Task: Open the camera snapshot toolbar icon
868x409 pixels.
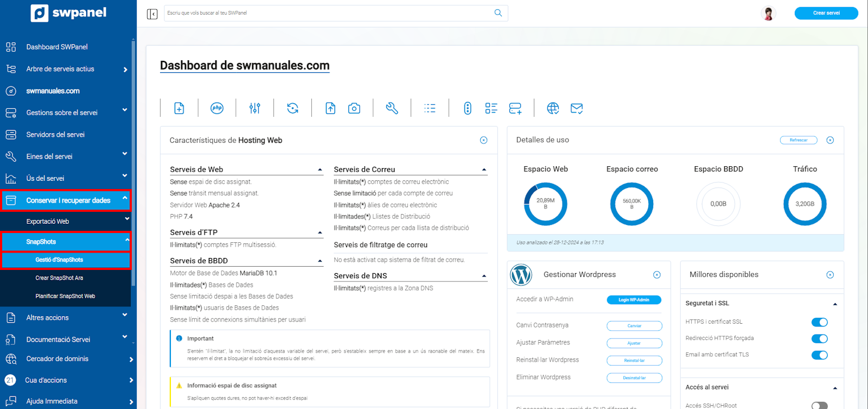Action: coord(354,109)
